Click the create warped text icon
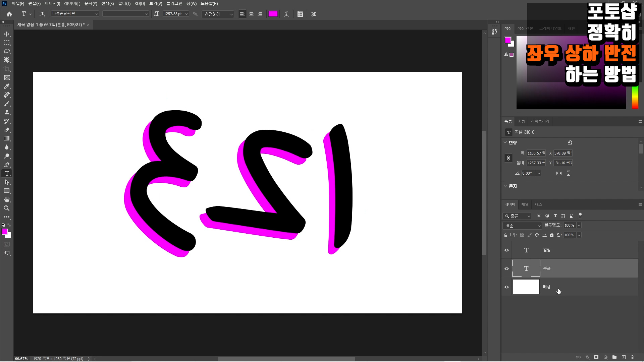The image size is (644, 362). click(x=286, y=14)
